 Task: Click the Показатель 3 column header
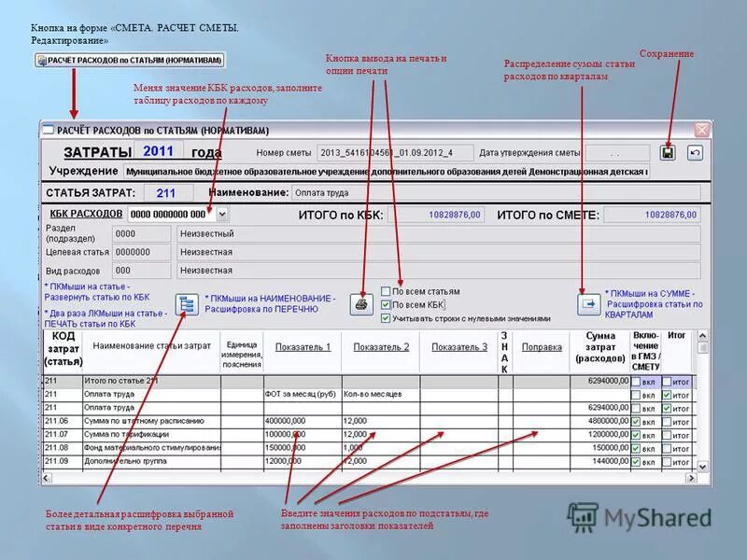pyautogui.click(x=459, y=347)
